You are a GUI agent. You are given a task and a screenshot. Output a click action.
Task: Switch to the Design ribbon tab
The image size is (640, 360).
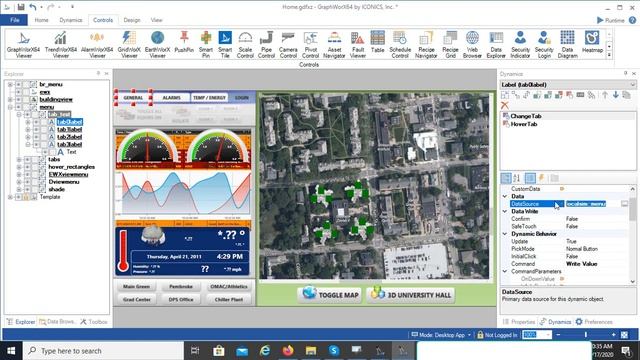point(132,20)
